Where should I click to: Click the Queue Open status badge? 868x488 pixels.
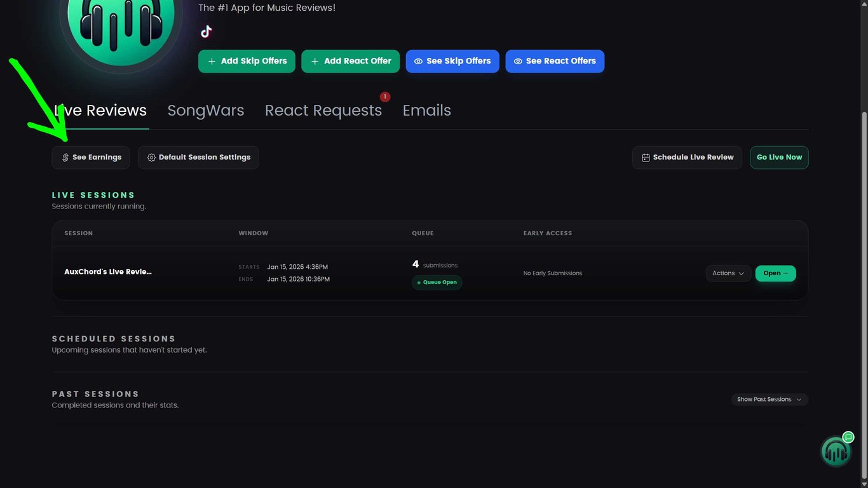point(437,282)
